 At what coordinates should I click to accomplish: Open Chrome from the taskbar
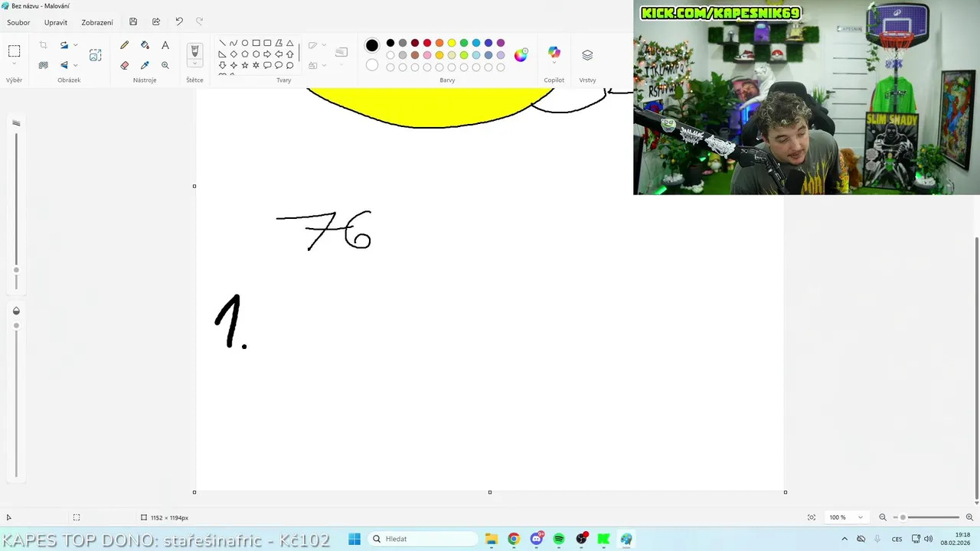click(x=514, y=539)
